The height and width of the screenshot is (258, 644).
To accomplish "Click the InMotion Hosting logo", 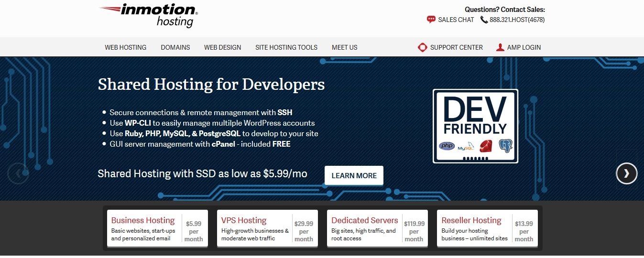I will pyautogui.click(x=148, y=15).
